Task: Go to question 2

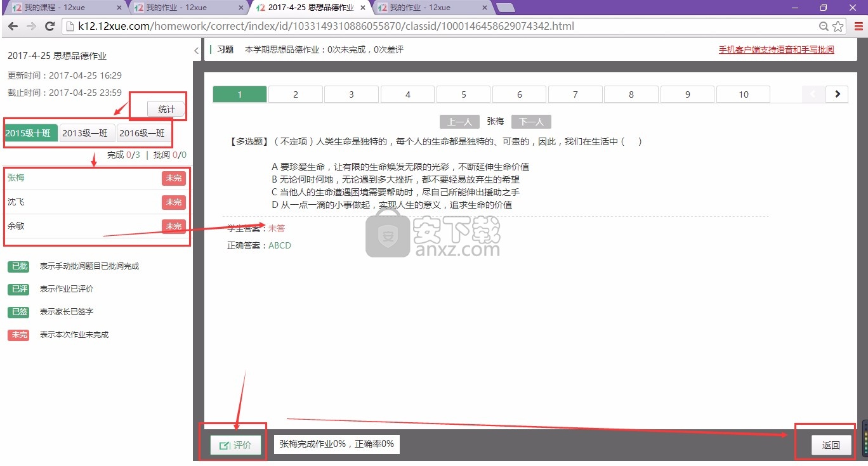Action: [x=296, y=94]
